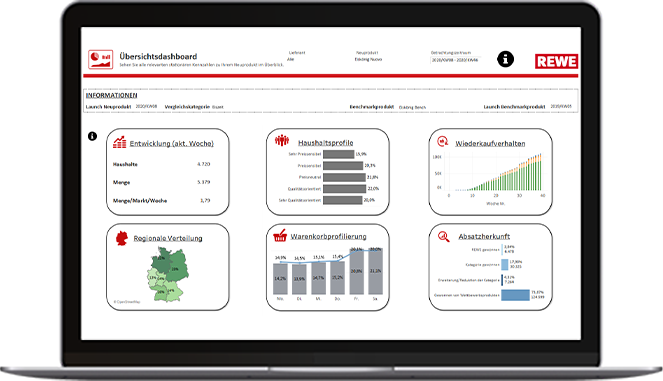This screenshot has width=663, height=381.
Task: Click the Absatzherkunft magnifier icon
Action: pos(443,236)
